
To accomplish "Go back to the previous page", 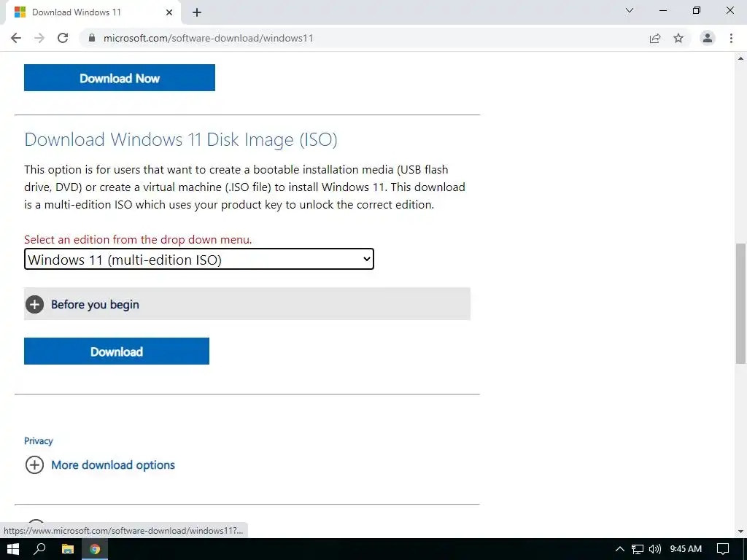I will click(16, 38).
